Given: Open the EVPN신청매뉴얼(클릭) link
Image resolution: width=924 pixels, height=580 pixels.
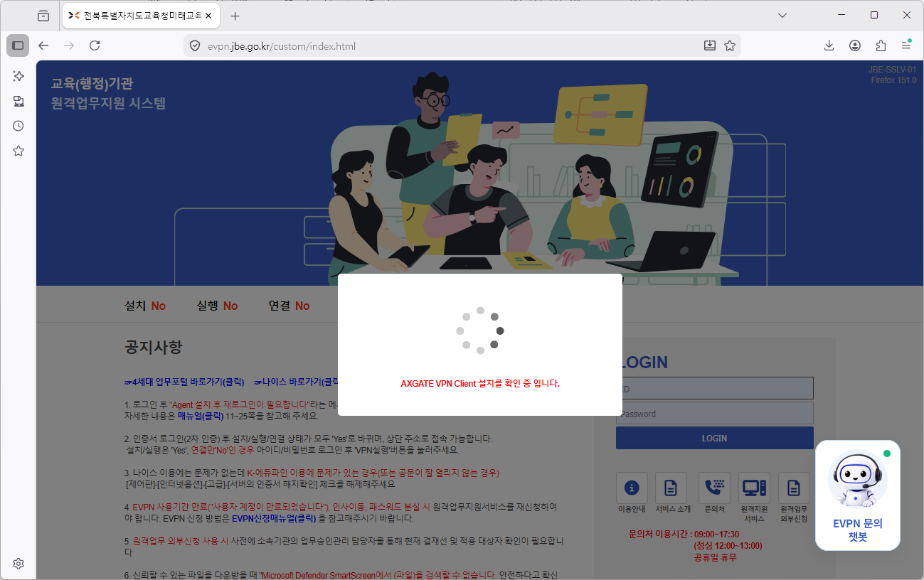Looking at the screenshot, I should pyautogui.click(x=274, y=518).
